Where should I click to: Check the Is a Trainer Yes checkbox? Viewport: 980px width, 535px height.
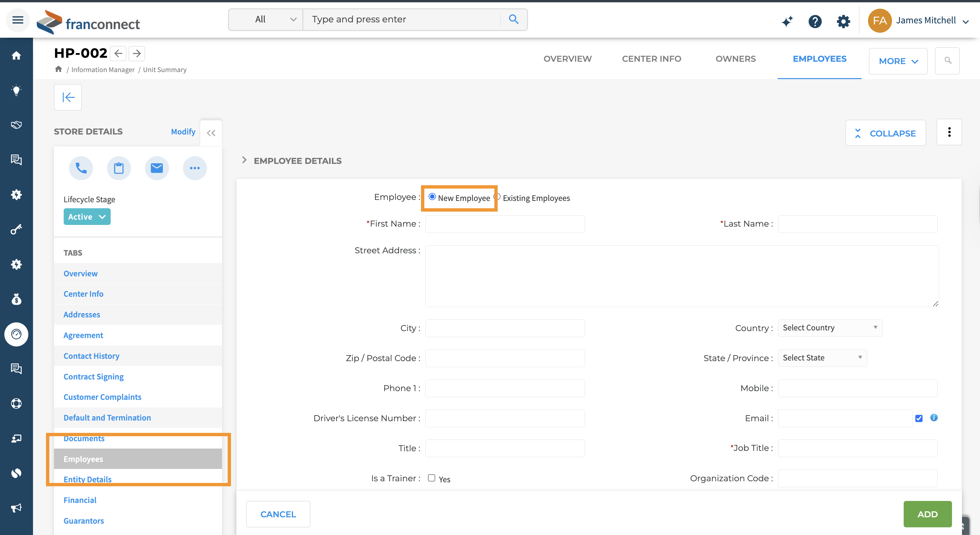coord(431,478)
